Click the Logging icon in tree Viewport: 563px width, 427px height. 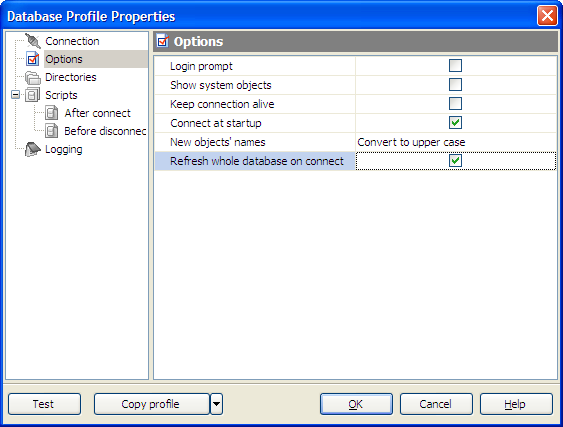pyautogui.click(x=33, y=149)
